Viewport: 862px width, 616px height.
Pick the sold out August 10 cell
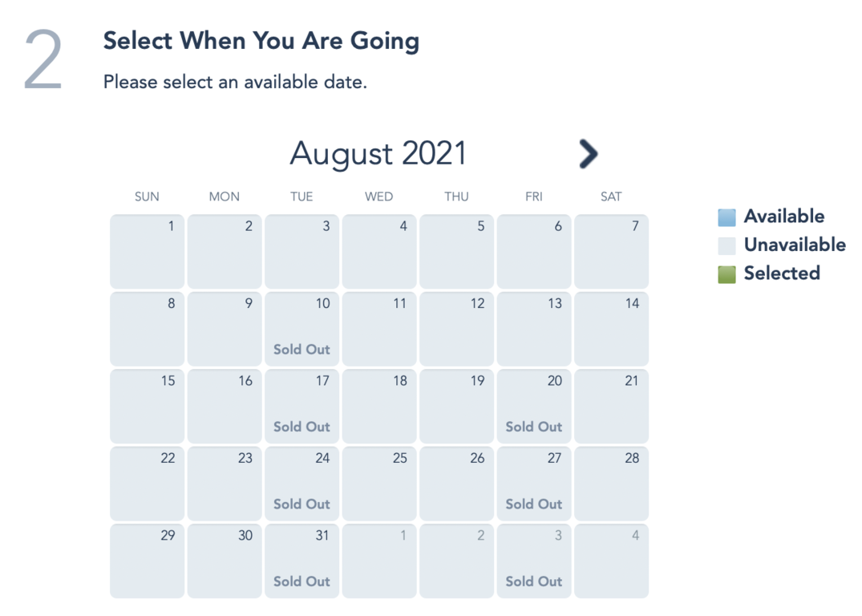coord(301,329)
